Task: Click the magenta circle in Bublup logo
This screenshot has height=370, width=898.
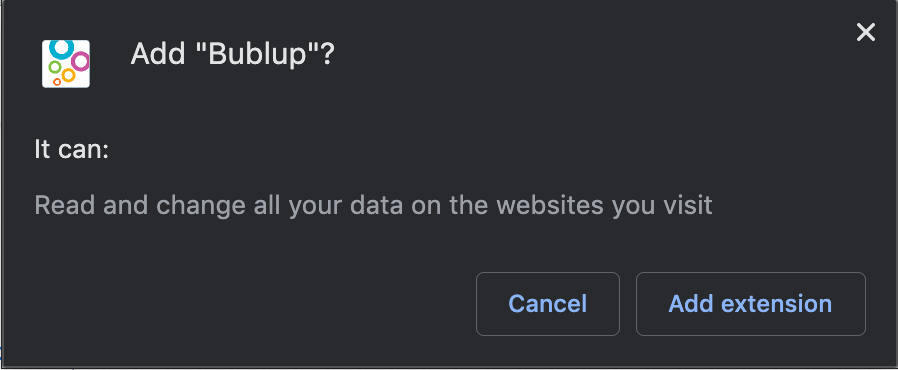Action: tap(81, 61)
